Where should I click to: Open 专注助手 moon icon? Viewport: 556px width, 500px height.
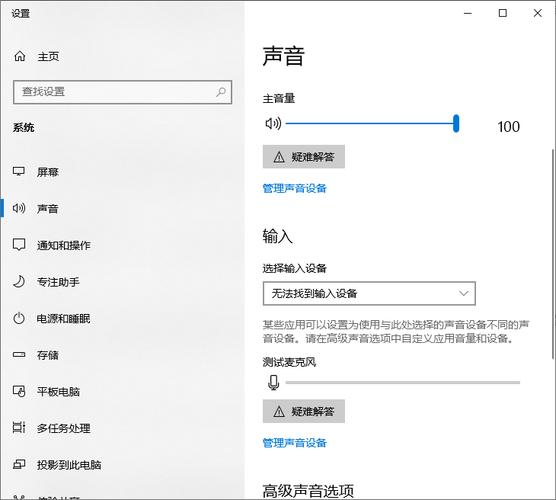tap(19, 282)
